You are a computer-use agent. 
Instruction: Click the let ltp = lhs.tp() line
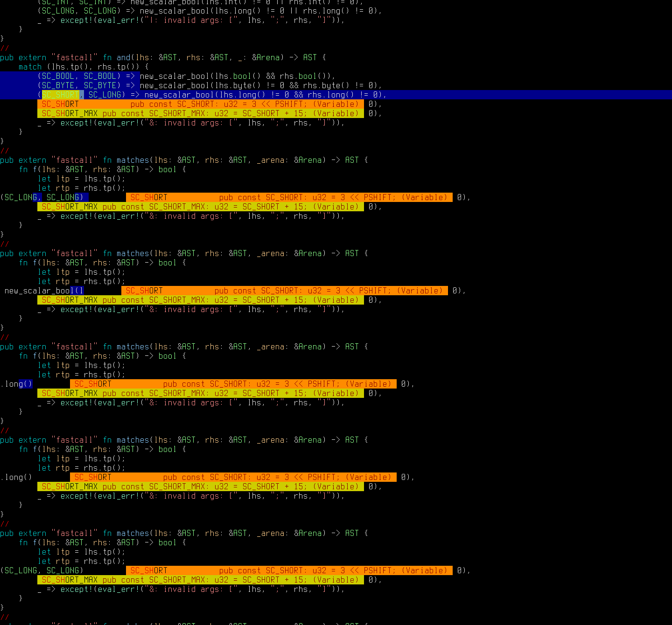(79, 179)
